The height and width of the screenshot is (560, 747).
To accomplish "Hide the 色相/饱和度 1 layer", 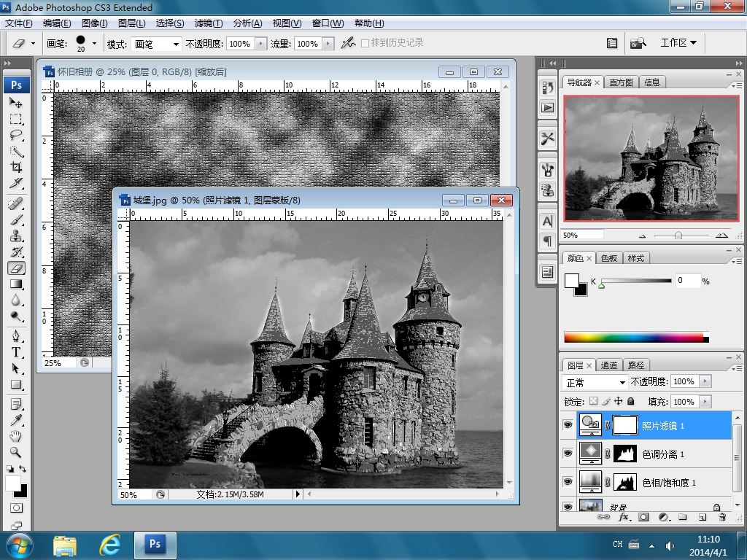I will 568,482.
